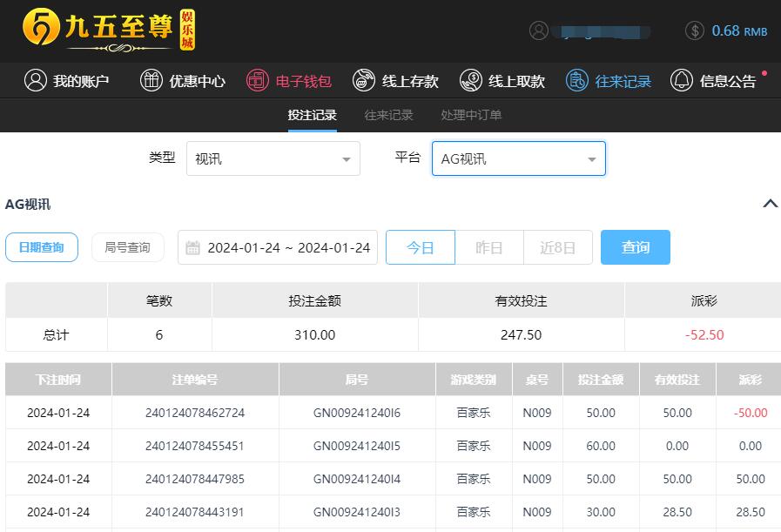The width and height of the screenshot is (781, 532).
Task: Click the 总计 row label
Action: pyautogui.click(x=57, y=334)
